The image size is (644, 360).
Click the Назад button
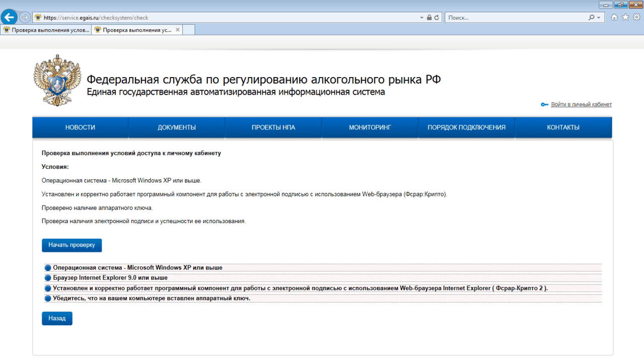[57, 319]
